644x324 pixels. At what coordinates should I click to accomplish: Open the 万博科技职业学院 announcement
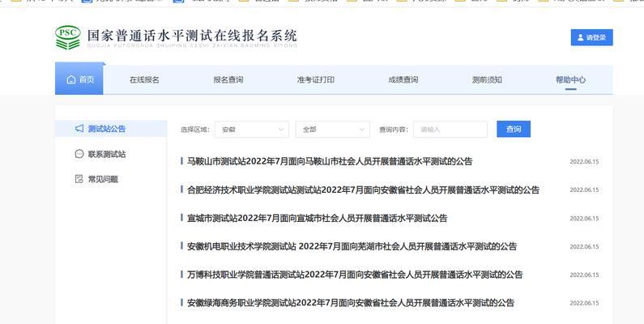click(355, 275)
